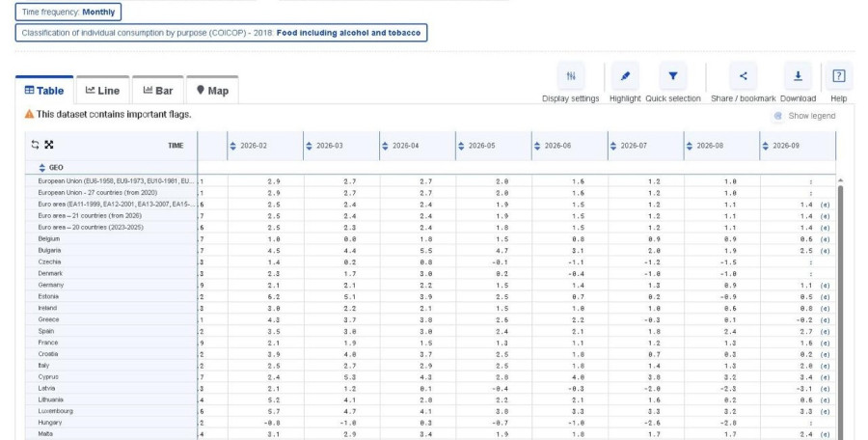The image size is (868, 440).
Task: Select the Spain row label
Action: [x=46, y=331]
